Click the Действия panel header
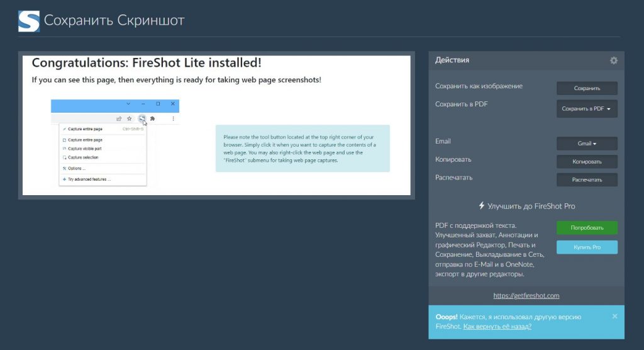Image resolution: width=644 pixels, height=350 pixels. click(x=526, y=60)
